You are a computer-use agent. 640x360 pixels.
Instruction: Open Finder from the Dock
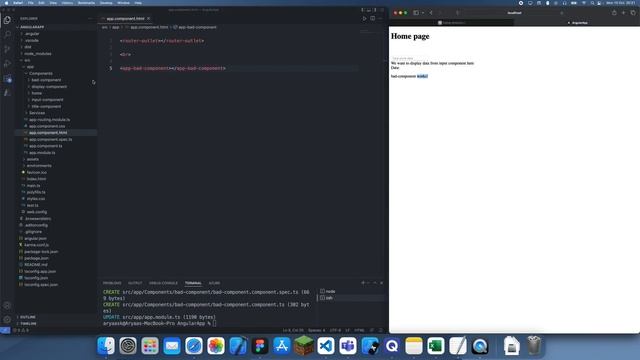106,346
